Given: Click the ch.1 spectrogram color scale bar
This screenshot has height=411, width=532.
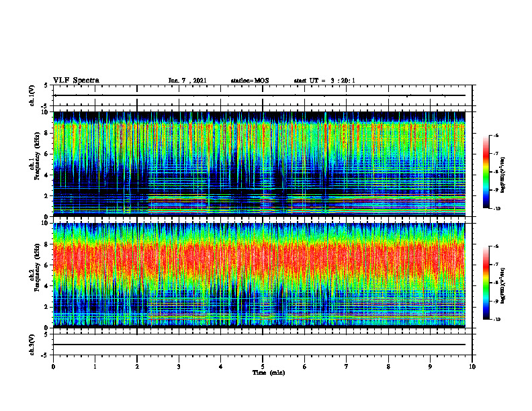Looking at the screenshot, I should pyautogui.click(x=486, y=172).
